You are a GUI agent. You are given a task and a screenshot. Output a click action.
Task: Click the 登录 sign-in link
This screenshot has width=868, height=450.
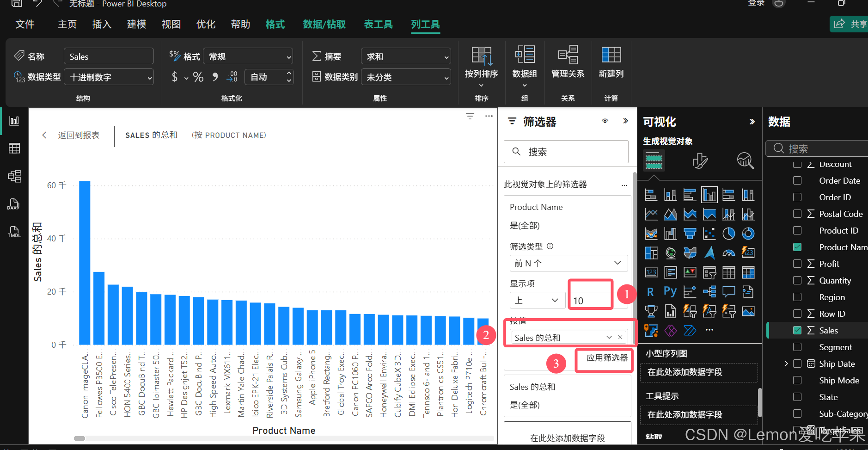click(x=756, y=3)
